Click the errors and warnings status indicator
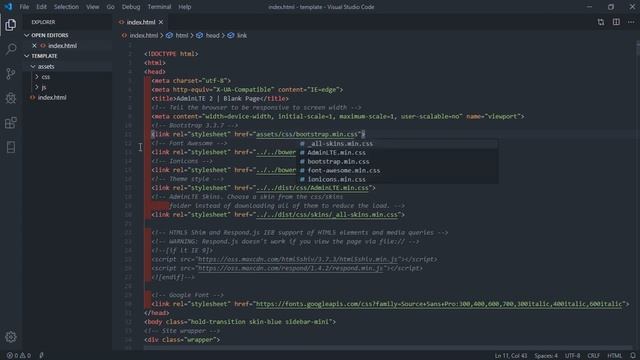 click(x=19, y=356)
